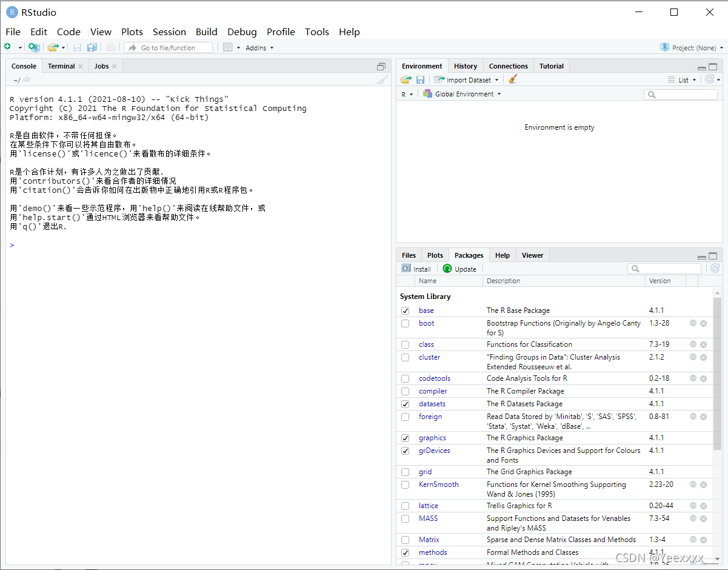Click the view working directory arrow in Console
The image size is (728, 570).
[x=27, y=79]
